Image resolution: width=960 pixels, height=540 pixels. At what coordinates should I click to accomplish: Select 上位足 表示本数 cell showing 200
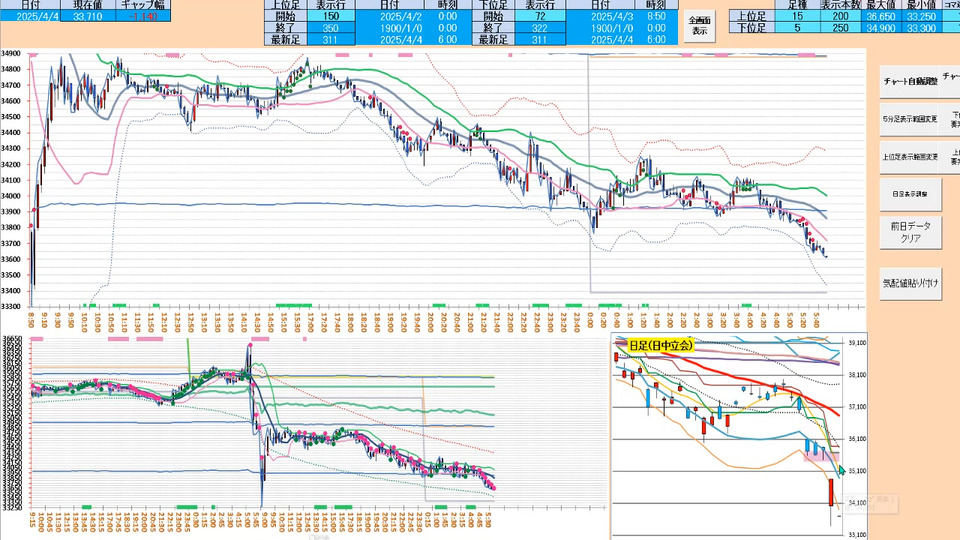click(840, 17)
